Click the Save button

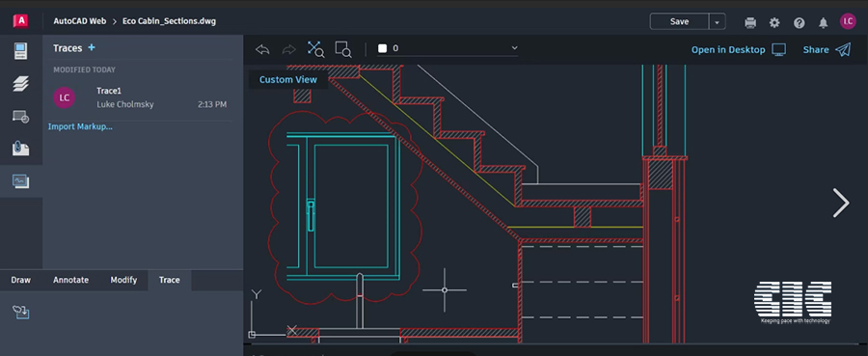pyautogui.click(x=679, y=22)
